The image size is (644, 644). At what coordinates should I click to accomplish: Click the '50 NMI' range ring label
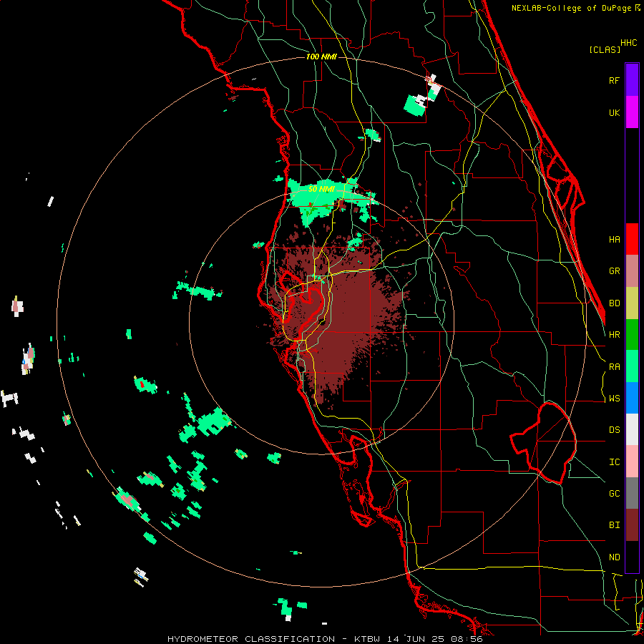point(321,189)
